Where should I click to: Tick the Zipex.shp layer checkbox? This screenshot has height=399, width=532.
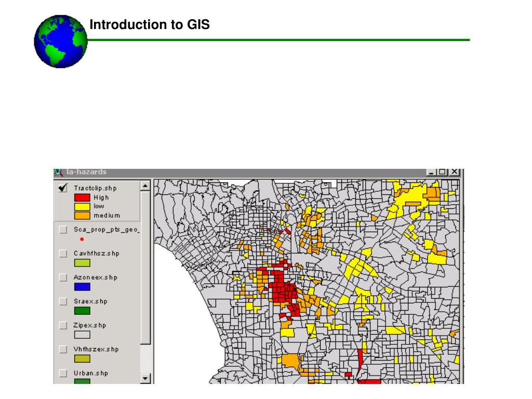[x=63, y=325]
